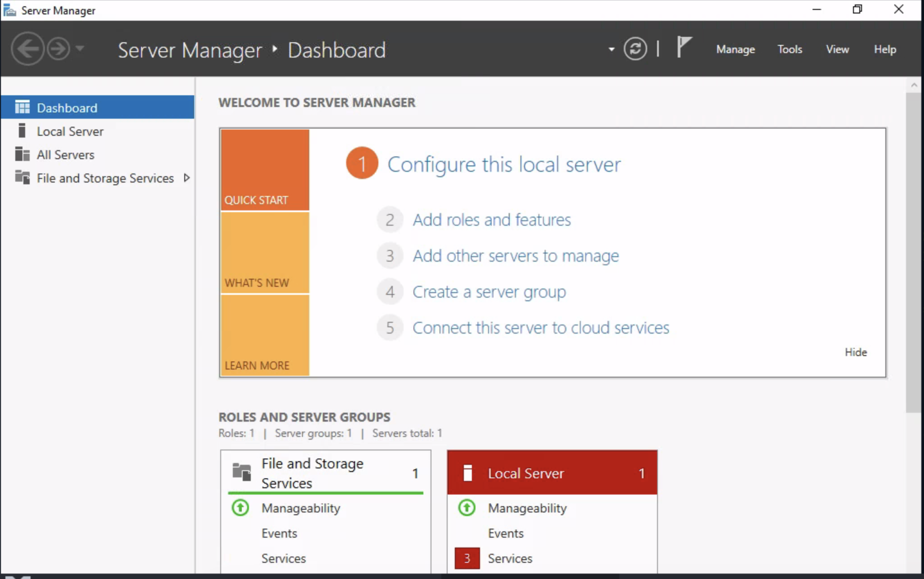Select Local Server in the sidebar
This screenshot has height=579, width=924.
click(98, 131)
